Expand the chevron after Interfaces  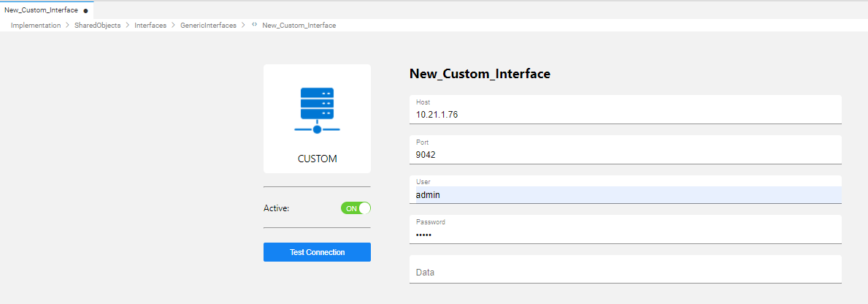tap(174, 25)
